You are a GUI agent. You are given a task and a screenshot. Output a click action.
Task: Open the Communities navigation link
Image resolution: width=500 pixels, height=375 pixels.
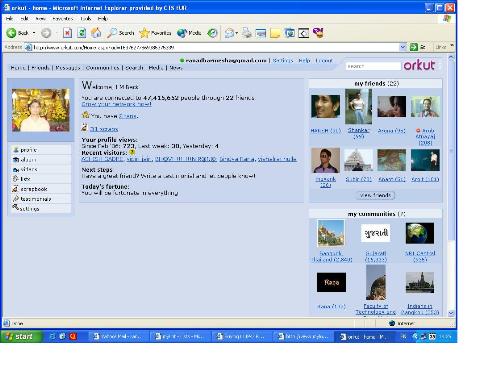coord(102,68)
